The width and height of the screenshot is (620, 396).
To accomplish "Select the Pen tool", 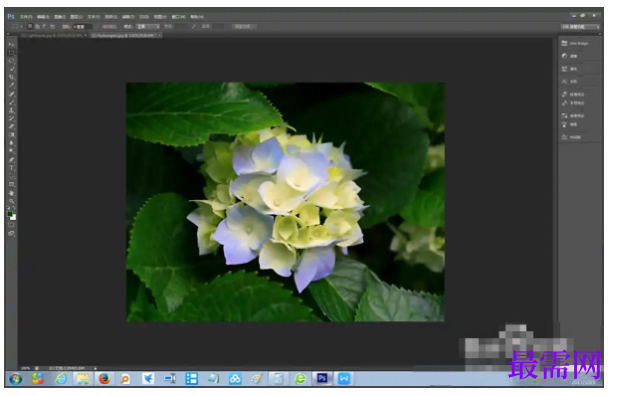I will [11, 160].
